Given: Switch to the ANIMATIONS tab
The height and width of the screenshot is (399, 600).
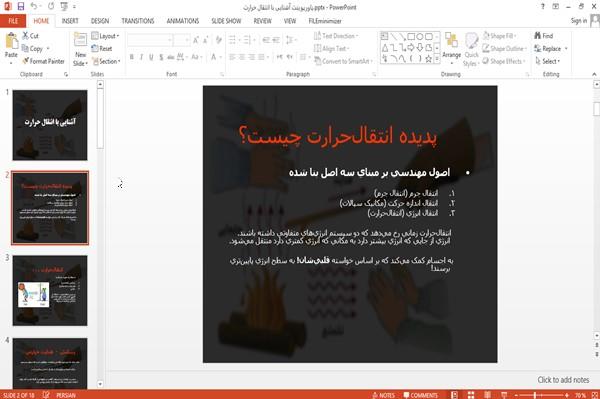Looking at the screenshot, I should coord(183,21).
